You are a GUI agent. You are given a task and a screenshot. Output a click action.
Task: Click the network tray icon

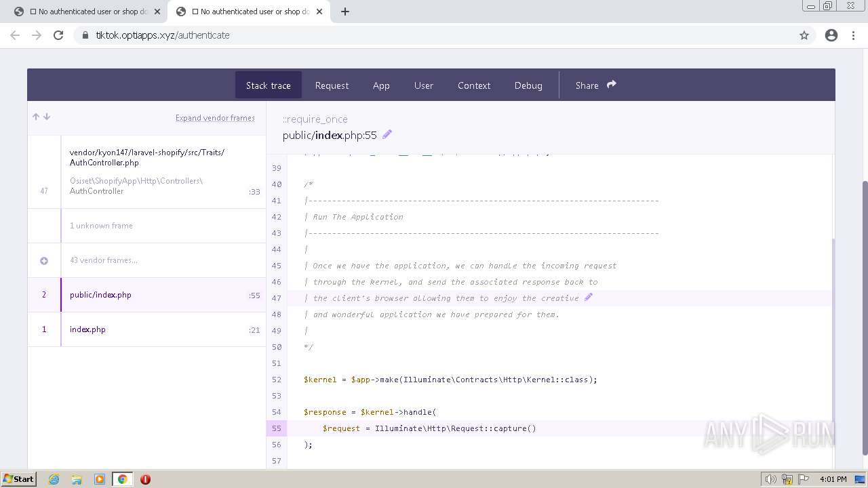point(787,479)
